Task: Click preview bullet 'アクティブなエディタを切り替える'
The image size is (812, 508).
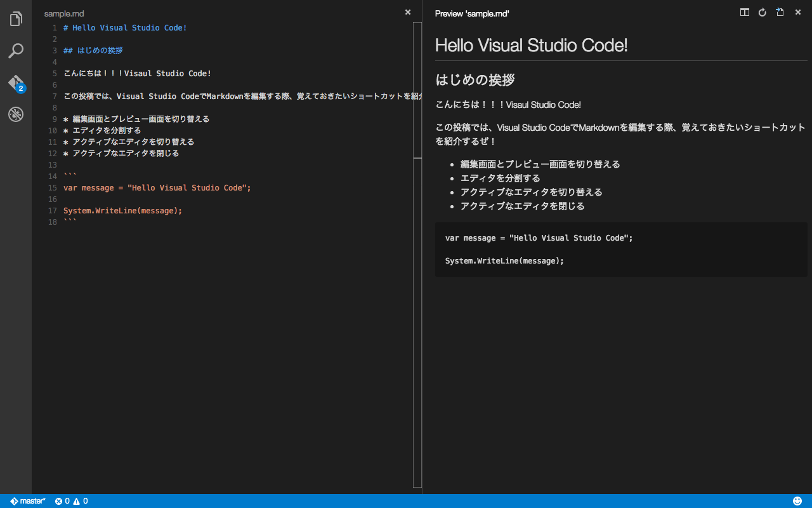Action: click(x=532, y=192)
